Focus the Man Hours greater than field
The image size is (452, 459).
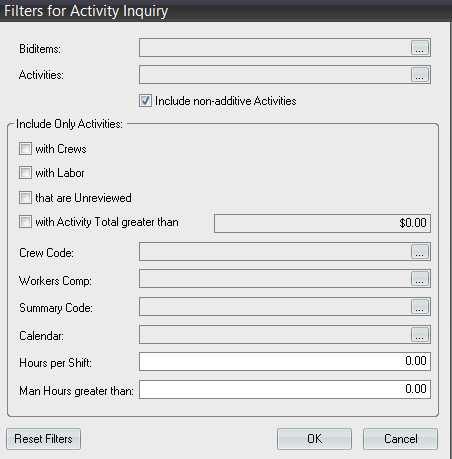click(285, 389)
